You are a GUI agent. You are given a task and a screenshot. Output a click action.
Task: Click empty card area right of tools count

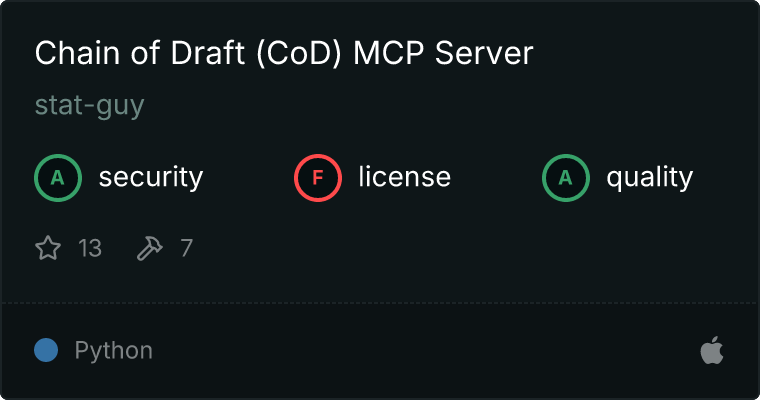coord(460,248)
